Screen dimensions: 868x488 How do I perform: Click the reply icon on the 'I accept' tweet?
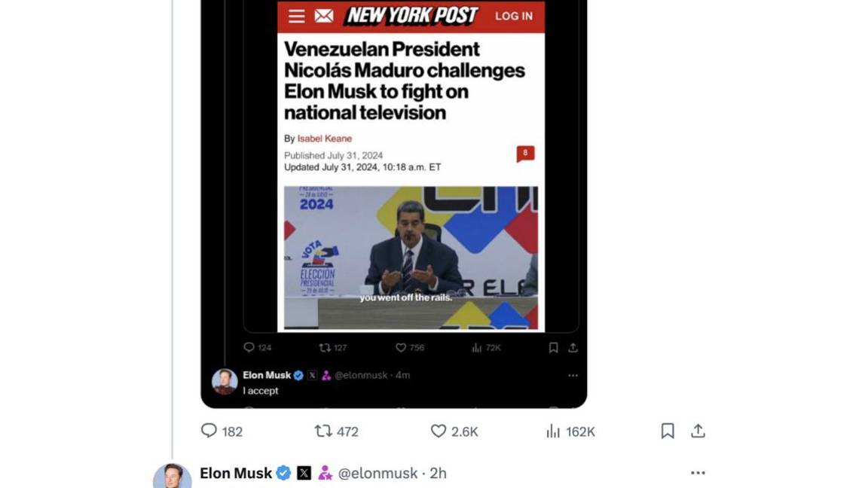click(249, 347)
